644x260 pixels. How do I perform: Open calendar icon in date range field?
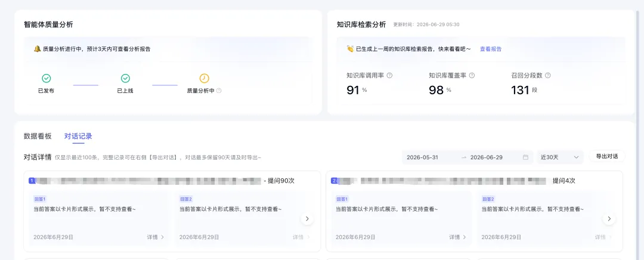pyautogui.click(x=525, y=157)
